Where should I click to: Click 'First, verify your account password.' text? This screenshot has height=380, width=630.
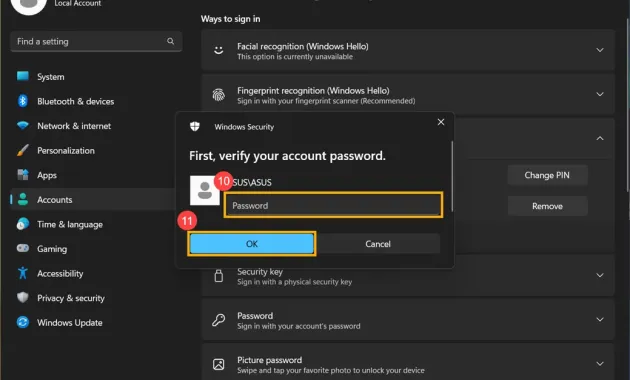tap(287, 156)
